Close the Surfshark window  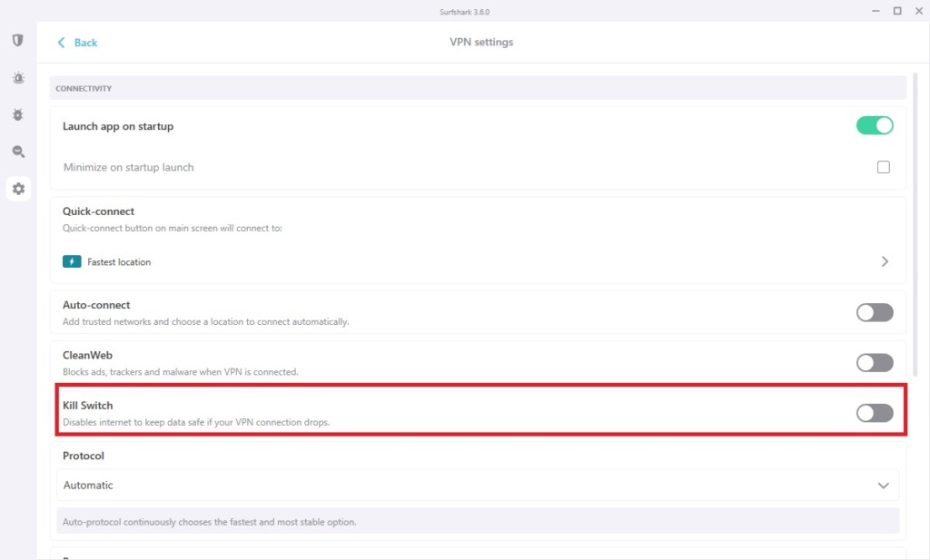click(919, 11)
